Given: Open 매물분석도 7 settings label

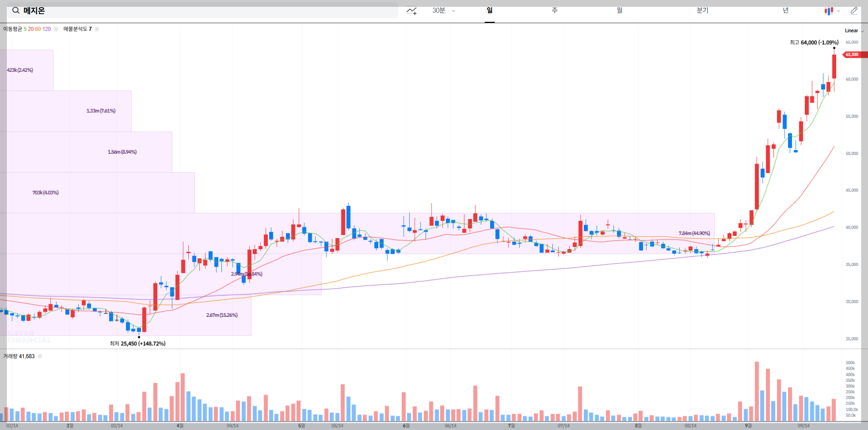Looking at the screenshot, I should click(x=78, y=29).
